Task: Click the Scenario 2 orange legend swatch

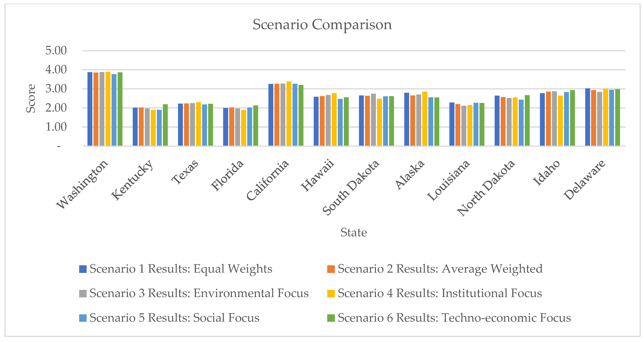Action: coord(331,269)
